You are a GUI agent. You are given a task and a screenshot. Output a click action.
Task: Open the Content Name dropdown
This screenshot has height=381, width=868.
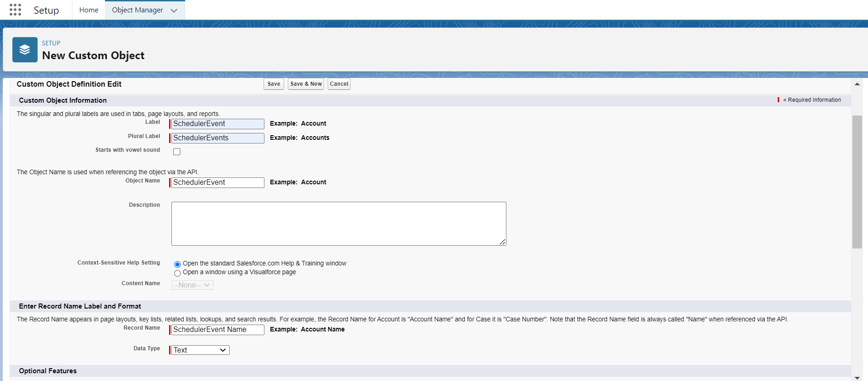click(192, 285)
